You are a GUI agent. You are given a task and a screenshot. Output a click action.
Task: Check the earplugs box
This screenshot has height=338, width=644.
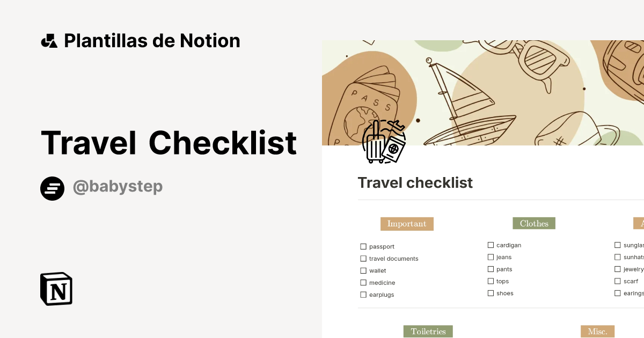coord(363,295)
